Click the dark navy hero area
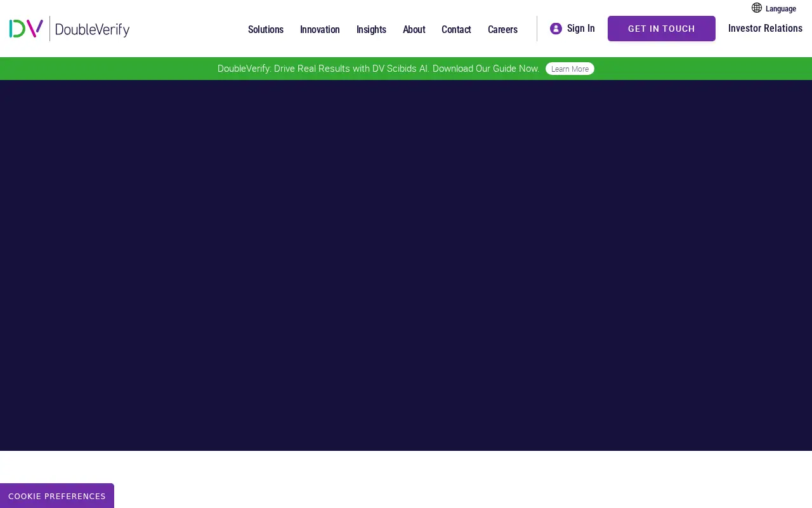This screenshot has width=812, height=508. (x=406, y=265)
